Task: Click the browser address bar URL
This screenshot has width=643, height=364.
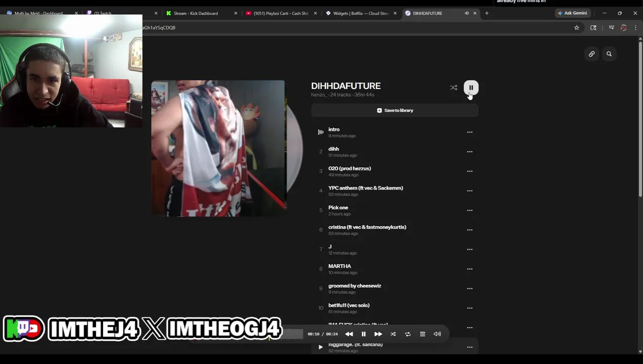Action: point(159,28)
